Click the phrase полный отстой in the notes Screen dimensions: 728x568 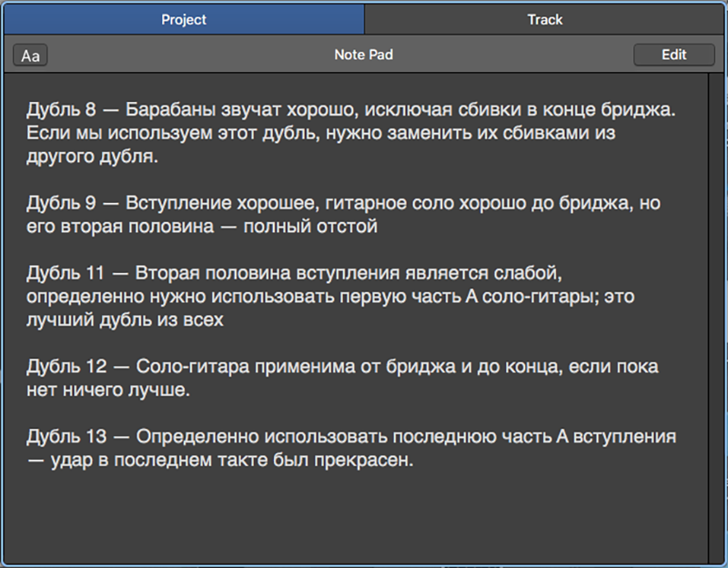click(310, 227)
